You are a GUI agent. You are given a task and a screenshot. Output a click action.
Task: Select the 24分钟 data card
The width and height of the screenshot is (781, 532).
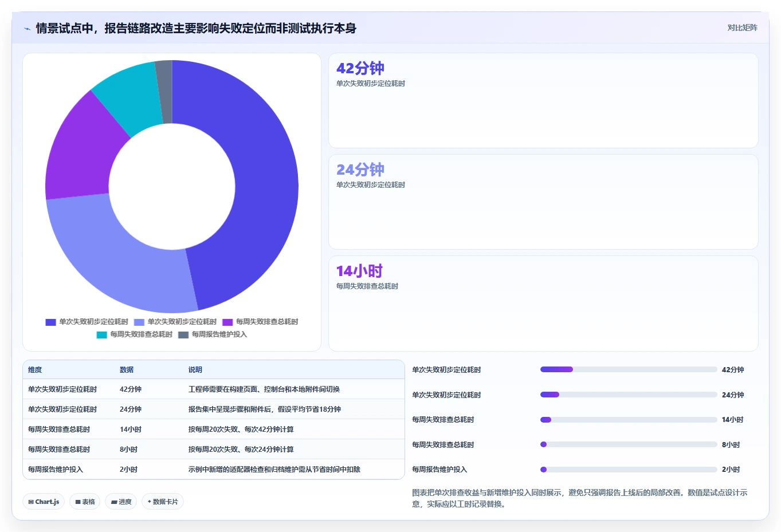click(543, 202)
